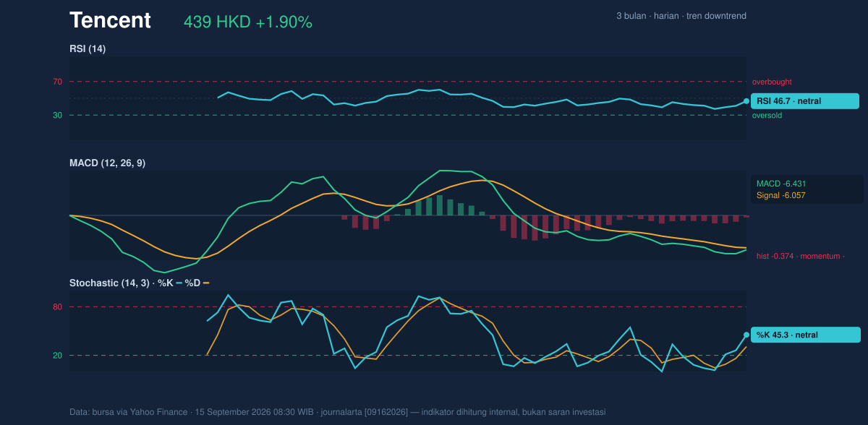Image resolution: width=868 pixels, height=425 pixels.
Task: Click the 30 axis label in RSI
Action: [57, 115]
